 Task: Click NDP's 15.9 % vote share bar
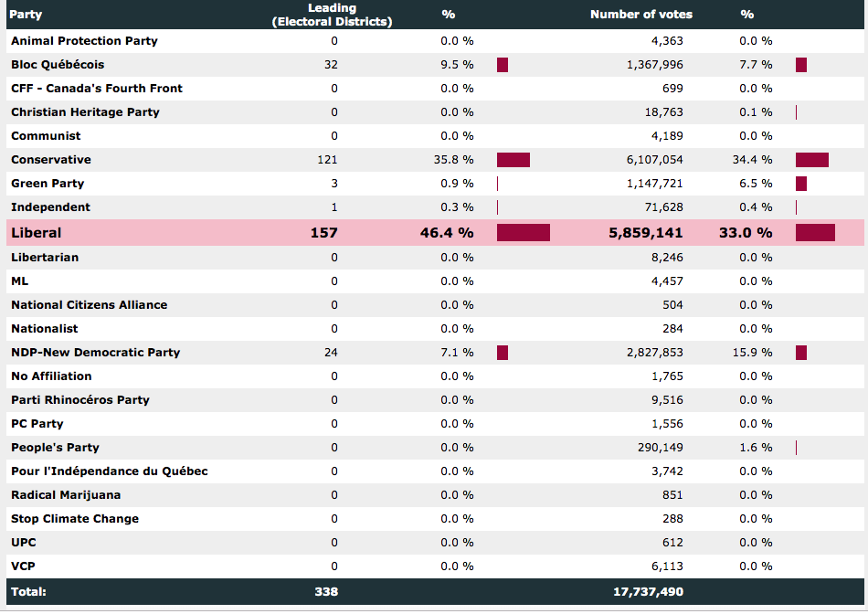[x=801, y=353]
